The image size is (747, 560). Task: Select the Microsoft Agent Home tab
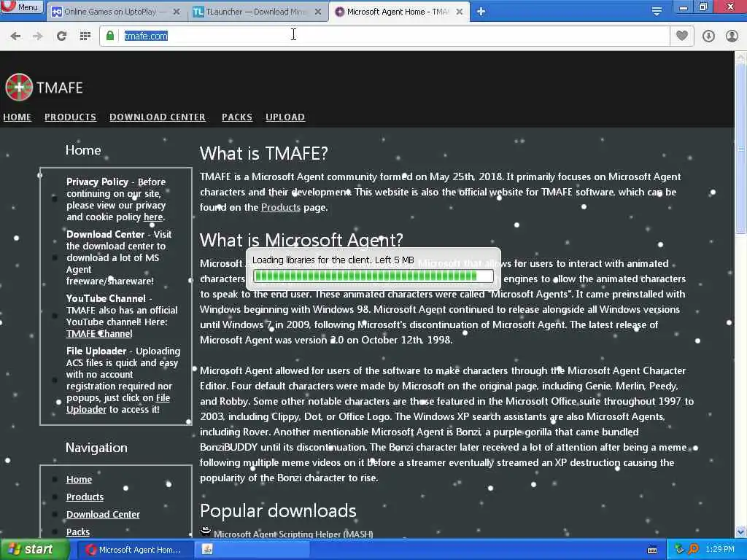(398, 12)
